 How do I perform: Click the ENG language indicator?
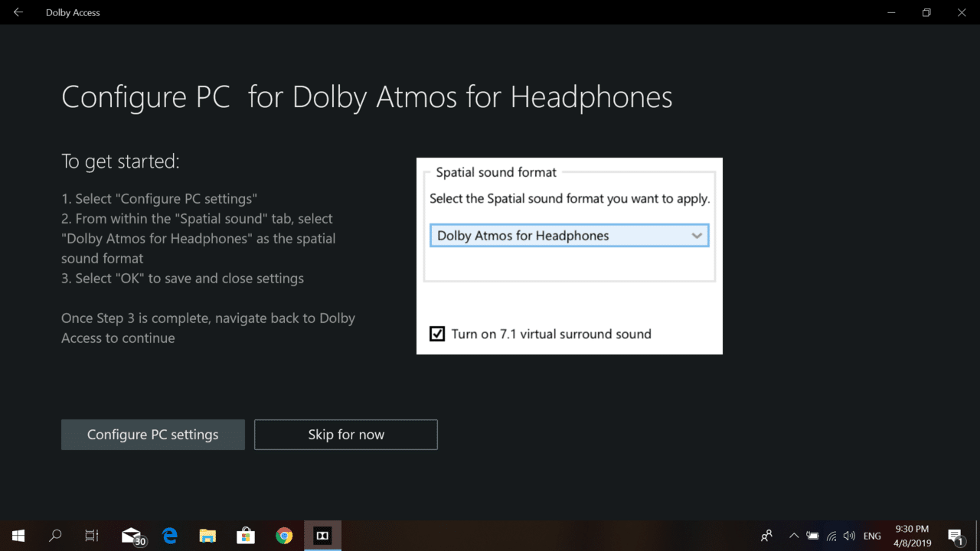[872, 536]
